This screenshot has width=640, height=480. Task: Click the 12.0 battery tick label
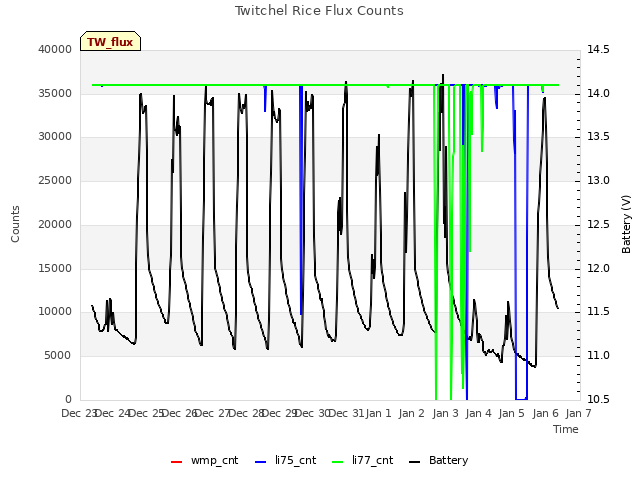598,268
